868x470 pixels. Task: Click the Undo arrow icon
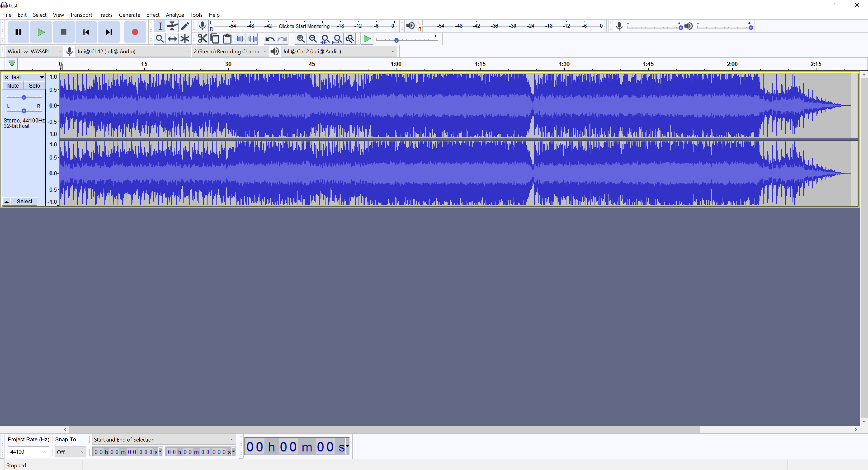tap(270, 39)
